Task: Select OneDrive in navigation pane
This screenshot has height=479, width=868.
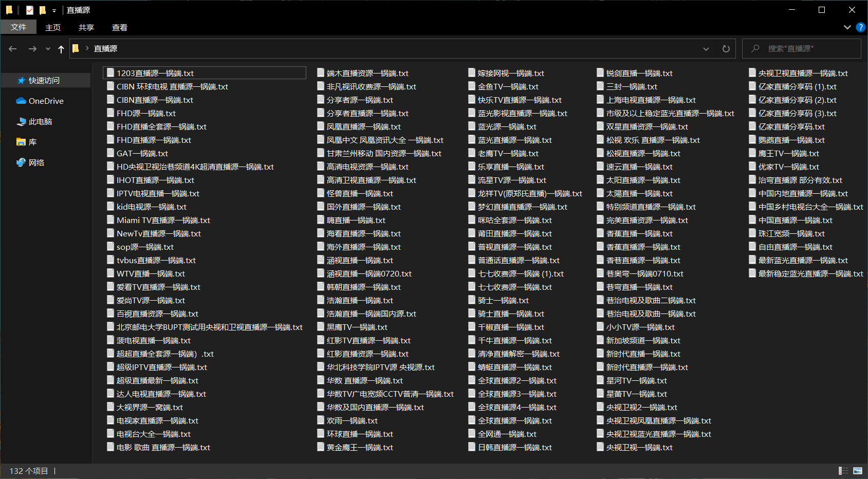Action: [46, 101]
